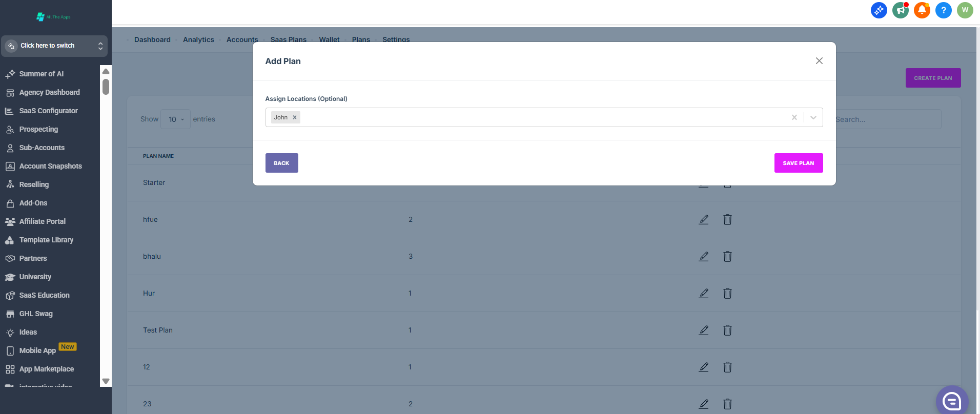The height and width of the screenshot is (414, 980).
Task: Delete the hfue plan with trash icon
Action: 727,219
